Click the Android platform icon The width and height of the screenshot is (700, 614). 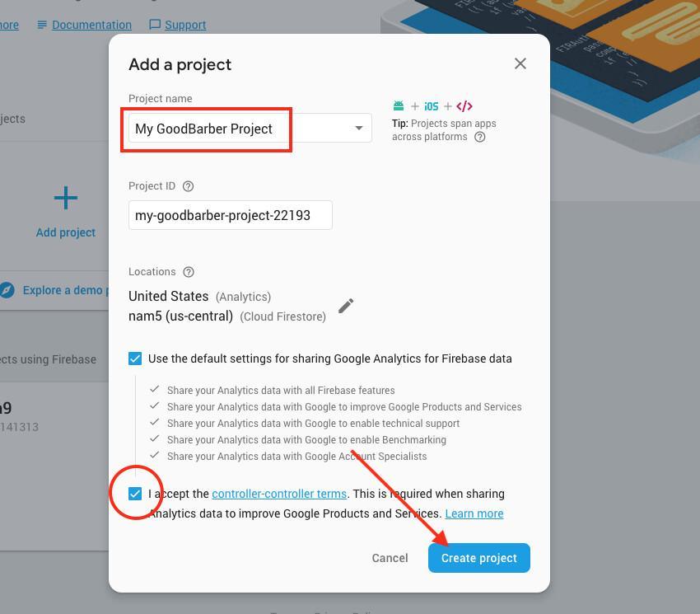pyautogui.click(x=399, y=106)
